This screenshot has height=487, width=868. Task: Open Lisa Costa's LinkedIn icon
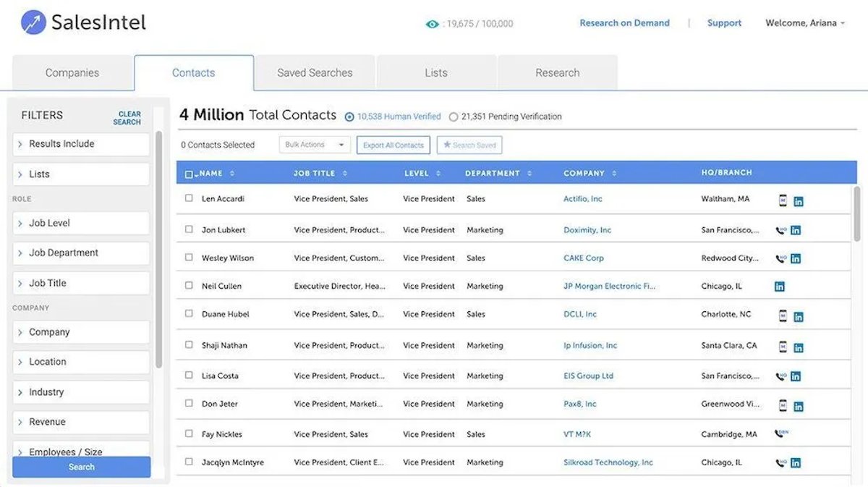click(x=796, y=376)
